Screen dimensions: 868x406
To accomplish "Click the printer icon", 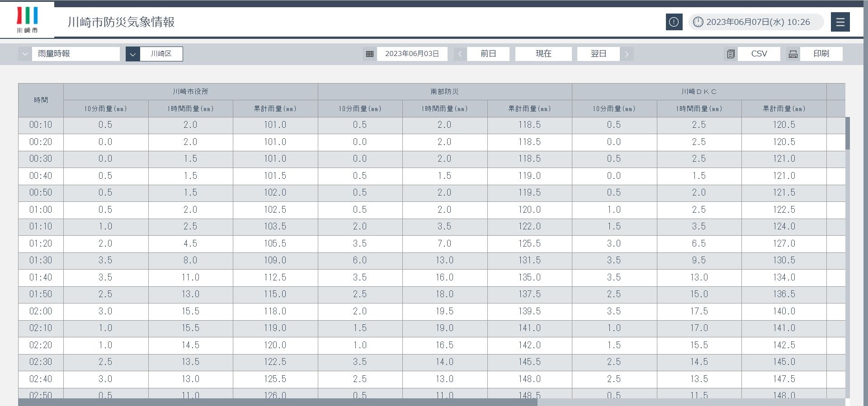I will (793, 54).
